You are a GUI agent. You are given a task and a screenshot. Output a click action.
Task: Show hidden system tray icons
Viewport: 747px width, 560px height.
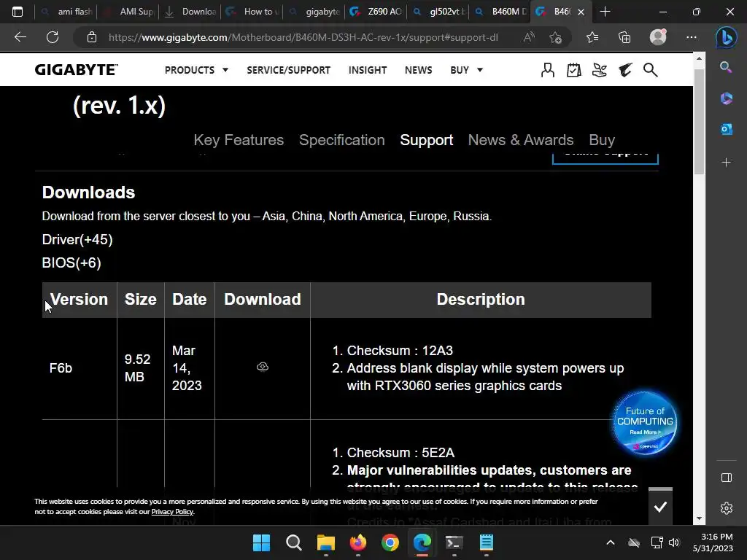coord(611,542)
